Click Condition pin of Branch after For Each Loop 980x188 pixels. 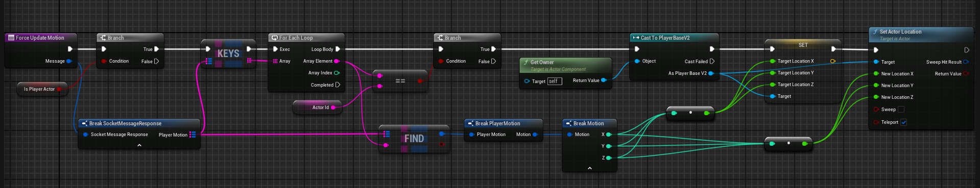click(x=441, y=61)
